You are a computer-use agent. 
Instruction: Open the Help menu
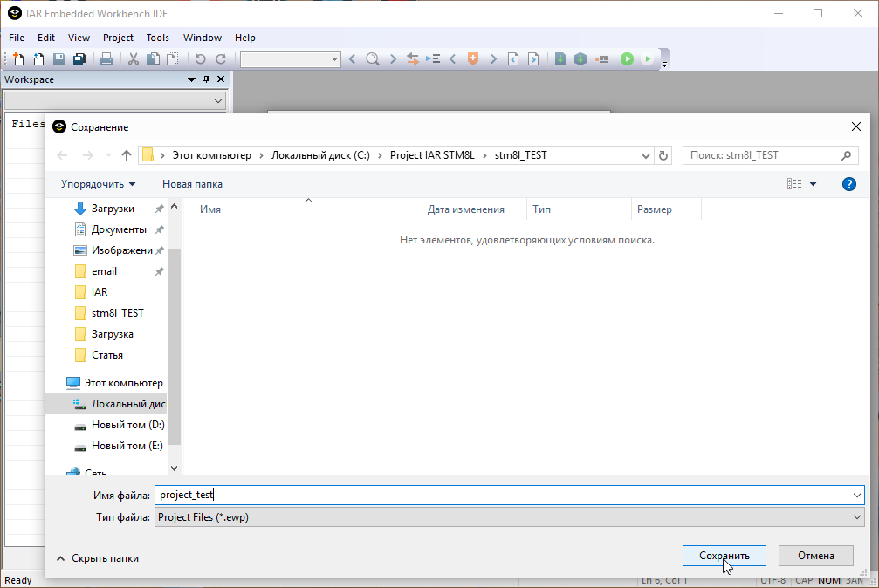point(245,38)
